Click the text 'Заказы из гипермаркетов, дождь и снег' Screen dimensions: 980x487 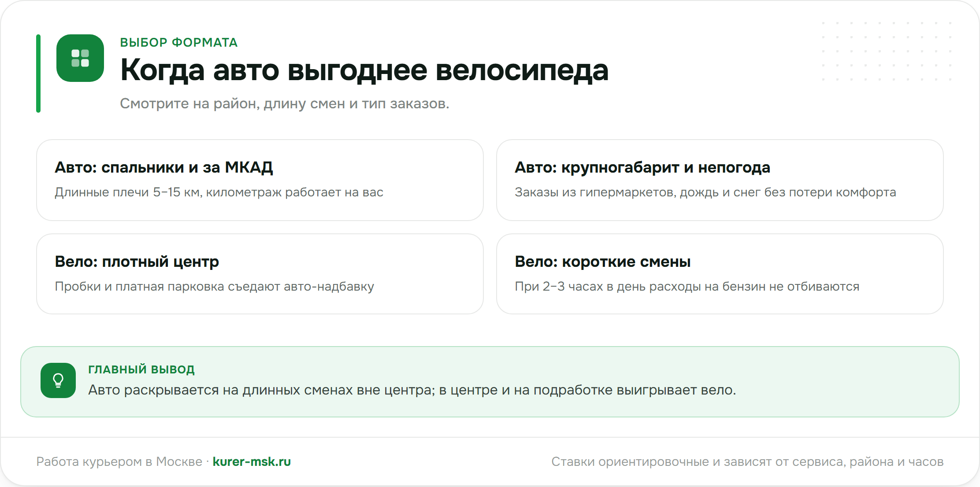(637, 192)
